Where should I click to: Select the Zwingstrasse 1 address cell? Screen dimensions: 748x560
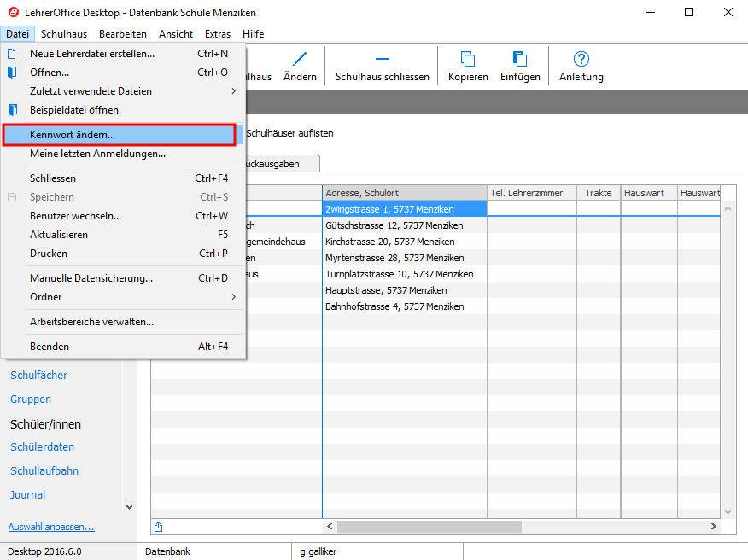pyautogui.click(x=404, y=209)
